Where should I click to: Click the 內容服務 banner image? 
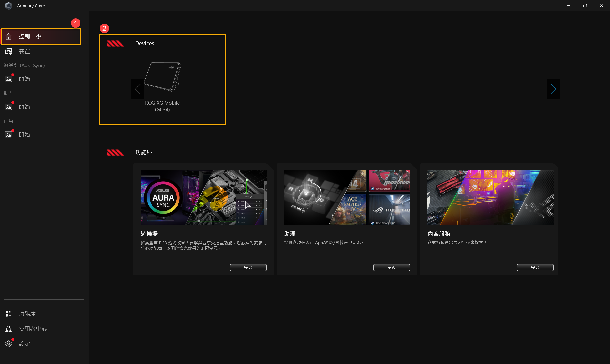pyautogui.click(x=490, y=198)
